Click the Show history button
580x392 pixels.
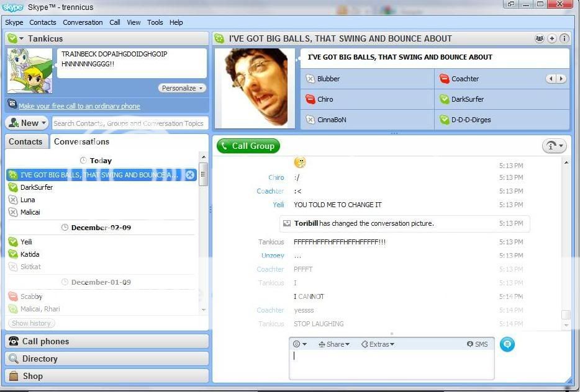click(x=31, y=323)
